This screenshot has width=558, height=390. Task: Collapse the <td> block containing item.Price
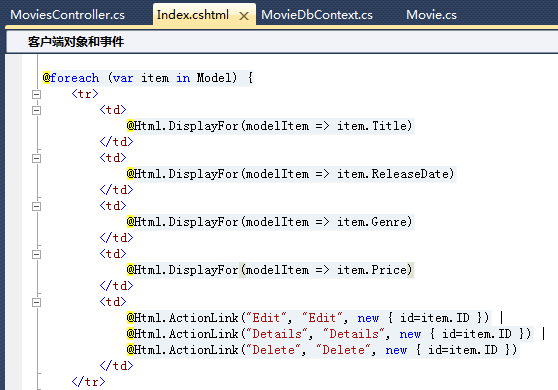36,254
